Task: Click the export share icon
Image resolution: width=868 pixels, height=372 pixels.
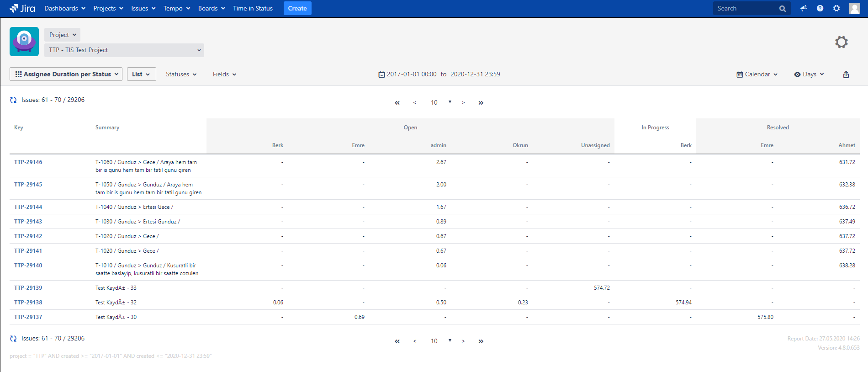Action: (x=846, y=74)
